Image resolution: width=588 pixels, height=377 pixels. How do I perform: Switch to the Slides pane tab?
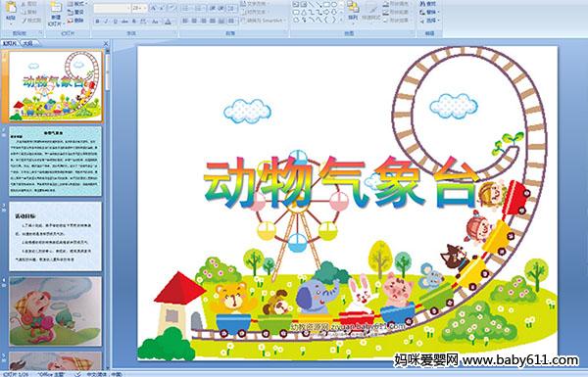point(10,43)
